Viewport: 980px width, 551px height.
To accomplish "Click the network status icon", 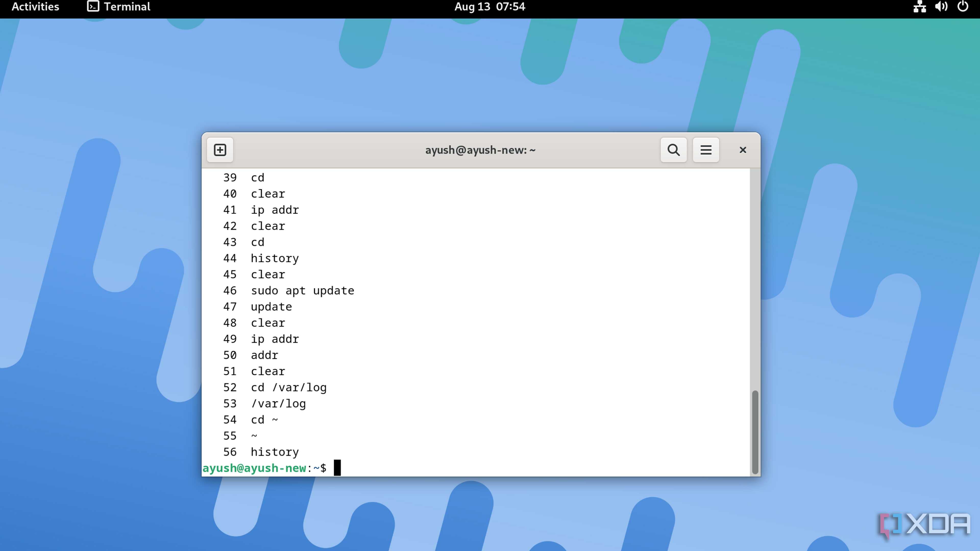I will point(920,6).
